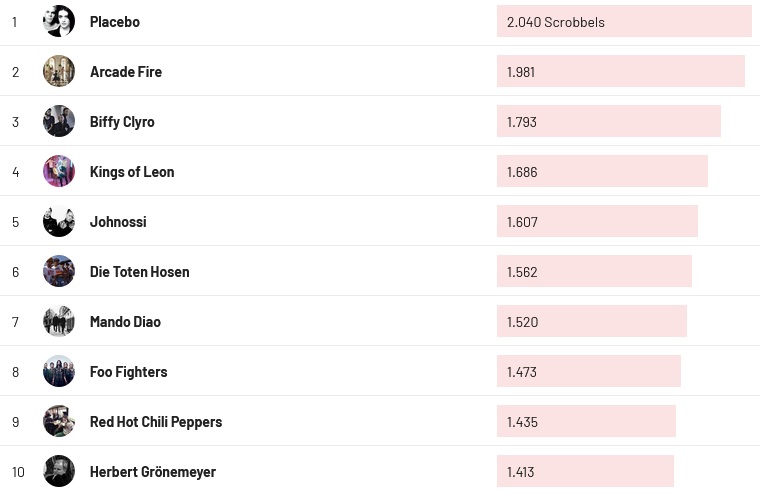Click Kings of Leon's avatar picture
Screen dimensions: 760x494
(x=59, y=171)
